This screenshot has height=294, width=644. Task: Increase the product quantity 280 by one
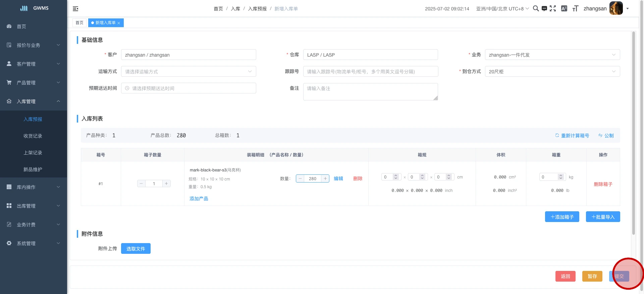[x=325, y=179]
